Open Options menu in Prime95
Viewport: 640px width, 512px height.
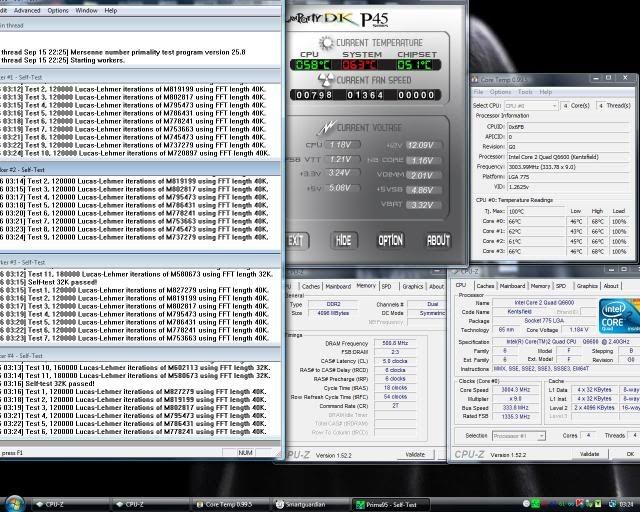[x=58, y=11]
